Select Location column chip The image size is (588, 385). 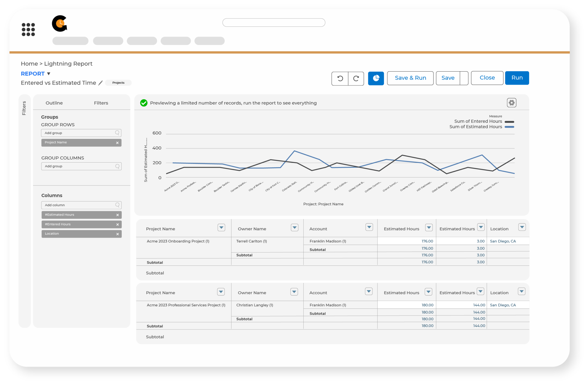tap(82, 234)
